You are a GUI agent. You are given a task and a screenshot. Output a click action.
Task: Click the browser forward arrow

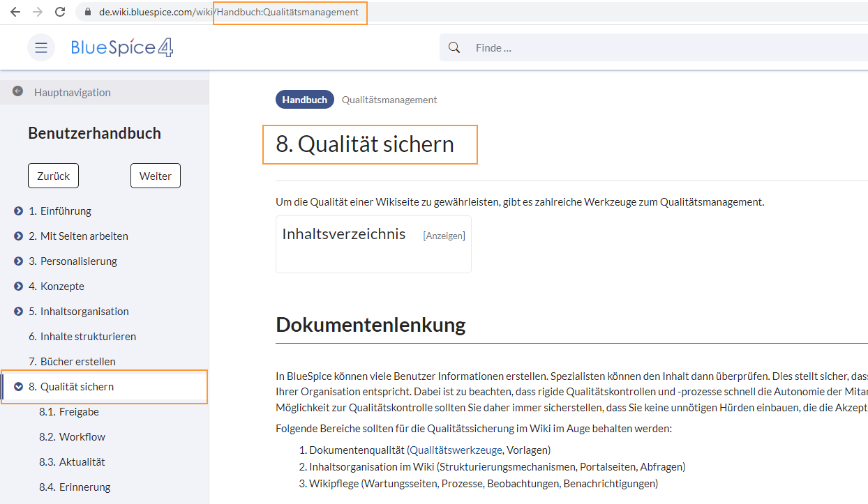coord(38,12)
